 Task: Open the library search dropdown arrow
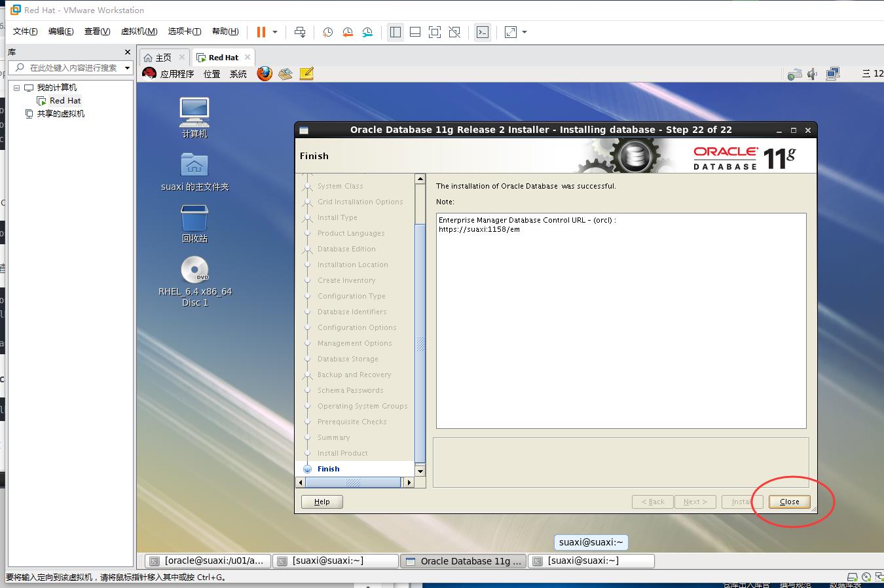pyautogui.click(x=128, y=67)
